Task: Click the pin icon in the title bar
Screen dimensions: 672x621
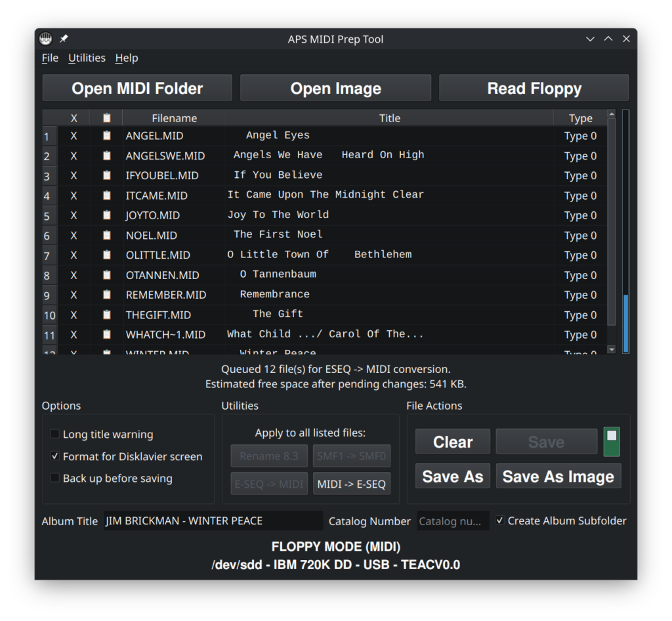Action: (x=64, y=39)
